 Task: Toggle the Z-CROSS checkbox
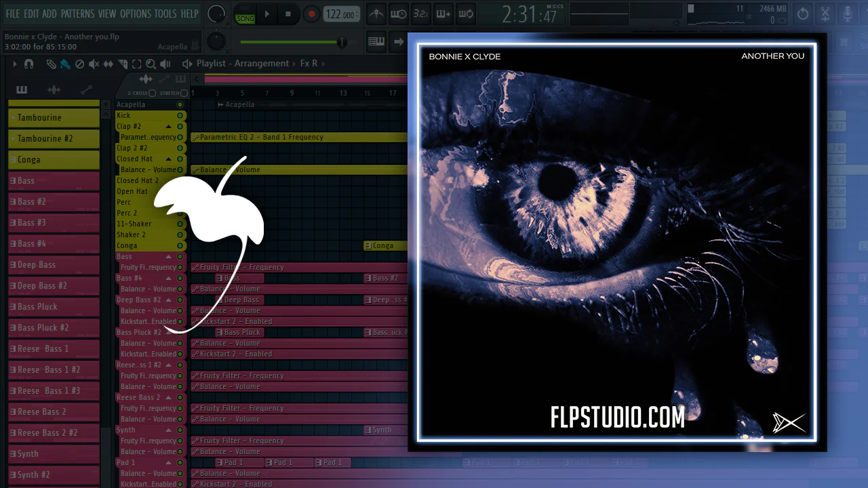(153, 93)
